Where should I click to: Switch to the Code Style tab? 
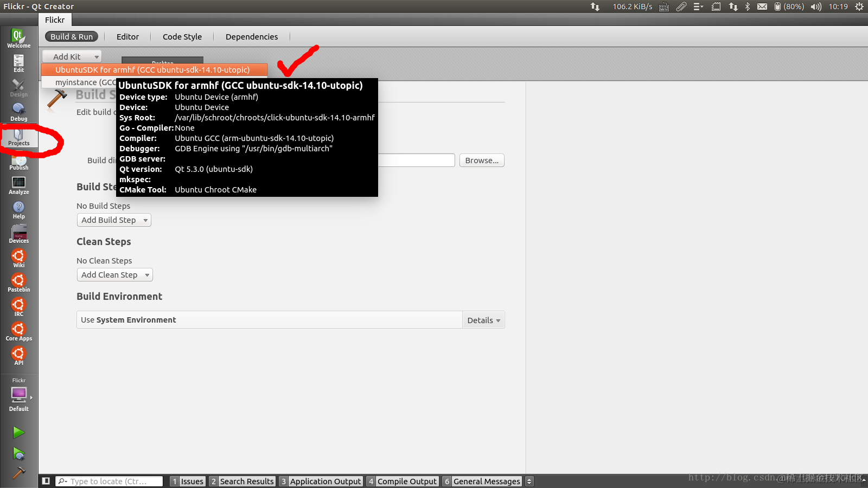(x=182, y=37)
